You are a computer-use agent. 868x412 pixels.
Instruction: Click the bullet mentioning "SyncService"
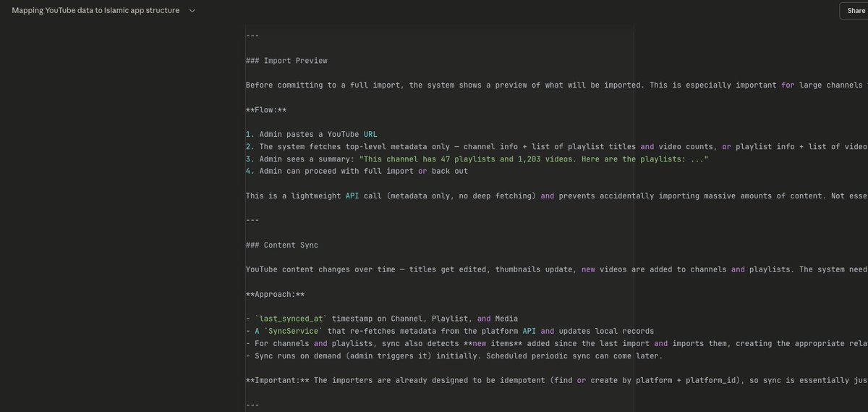pyautogui.click(x=449, y=331)
